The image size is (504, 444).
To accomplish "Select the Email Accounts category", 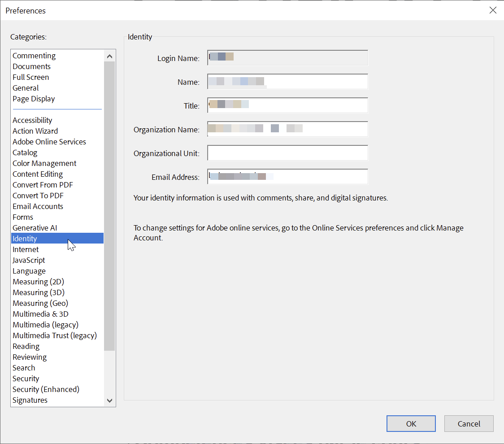I will pos(38,206).
